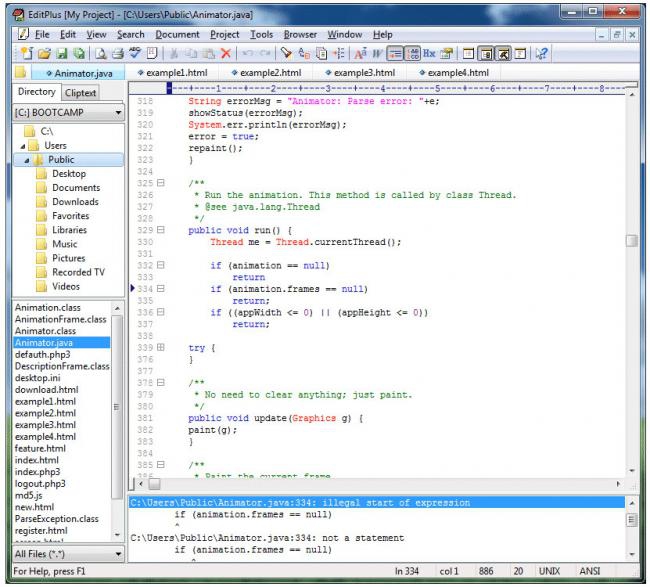Image resolution: width=650 pixels, height=587 pixels.
Task: Select the Downloads folder in the tree
Action: tap(75, 202)
